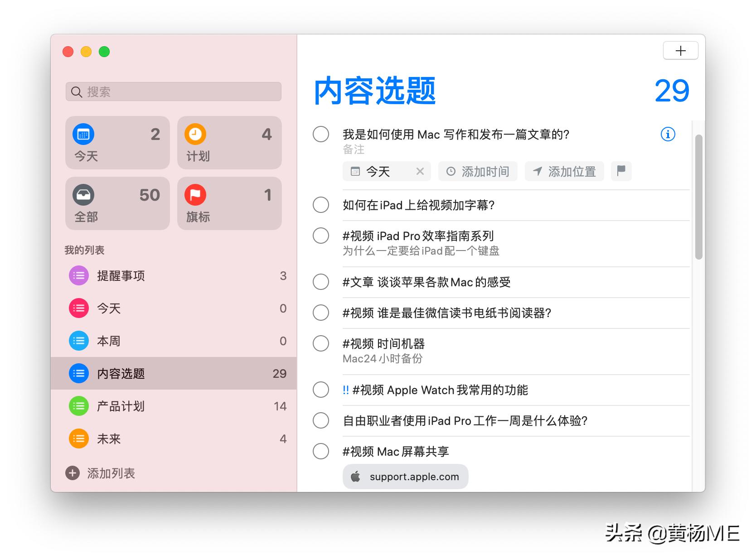Complete the Apple Watch 常用功能 reminder

coord(321,390)
